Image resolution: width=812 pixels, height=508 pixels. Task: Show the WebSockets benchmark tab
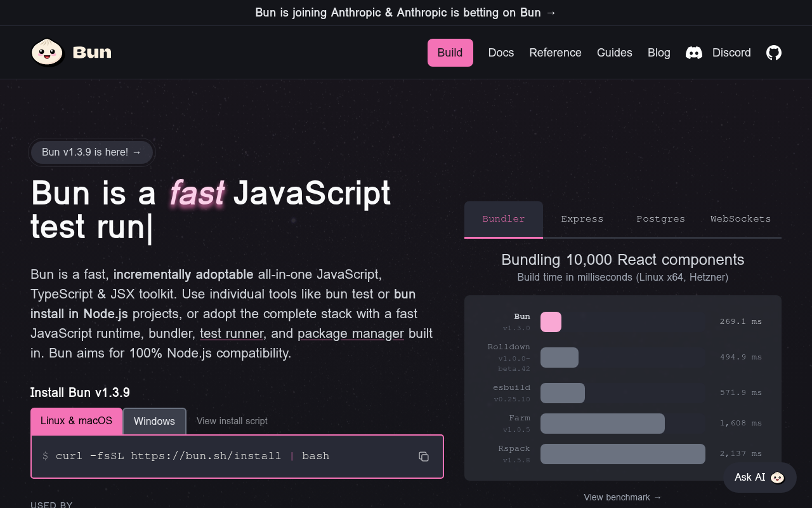tap(740, 219)
